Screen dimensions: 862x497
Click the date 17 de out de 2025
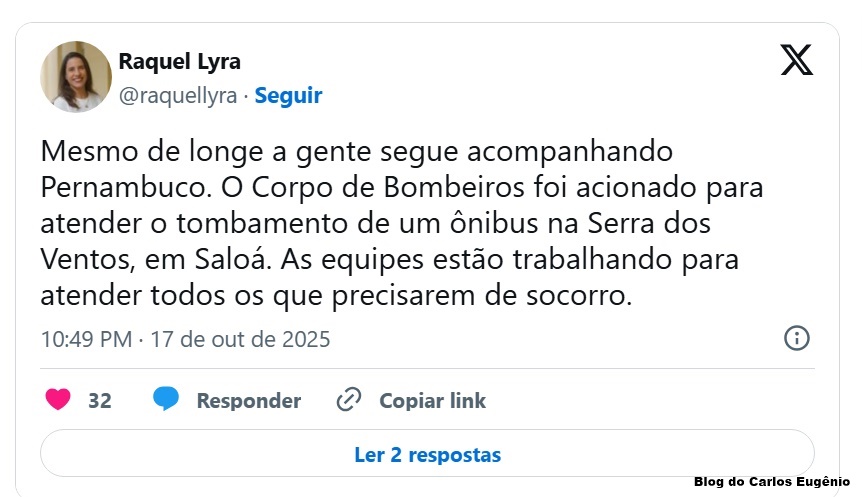(240, 339)
